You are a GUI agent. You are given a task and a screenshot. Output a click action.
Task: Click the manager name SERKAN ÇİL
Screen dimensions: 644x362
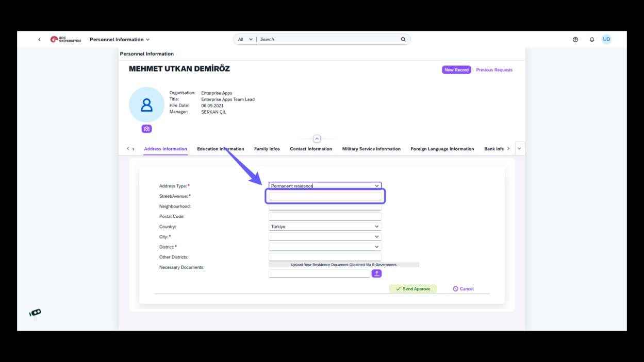point(213,112)
